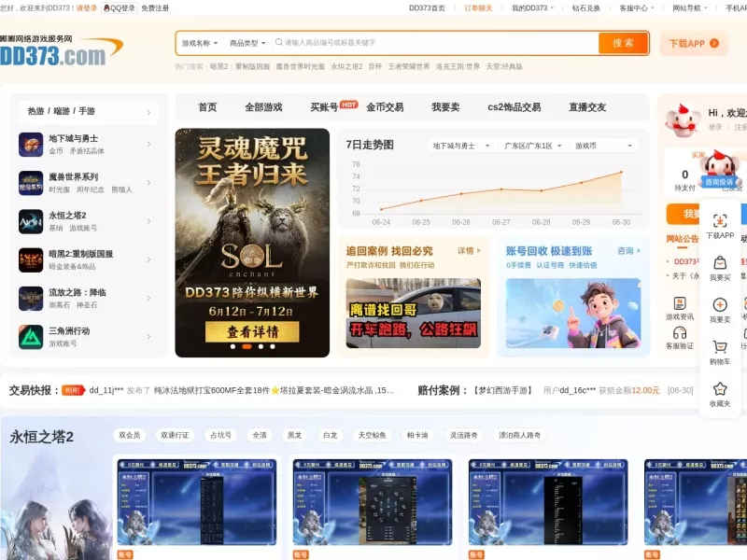Click the arrow icon on 下载APP button
Screen dimensions: 747x560
coord(714,43)
